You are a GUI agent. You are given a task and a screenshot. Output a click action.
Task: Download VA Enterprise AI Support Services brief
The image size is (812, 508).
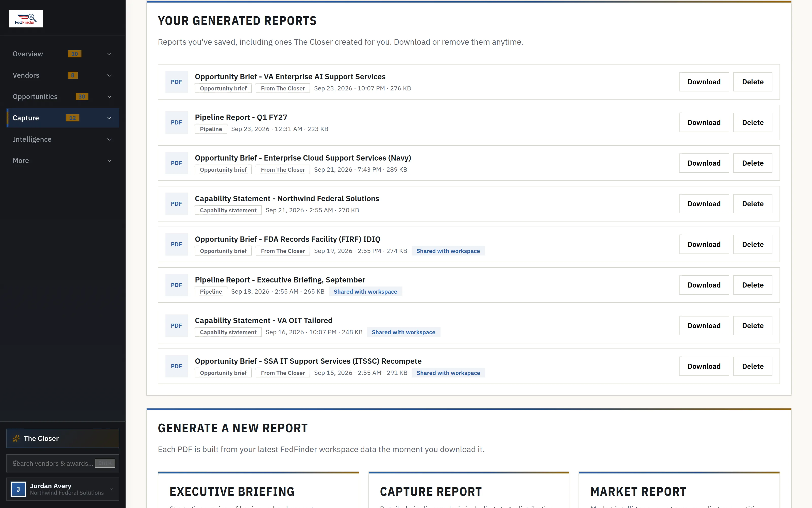[x=704, y=82]
